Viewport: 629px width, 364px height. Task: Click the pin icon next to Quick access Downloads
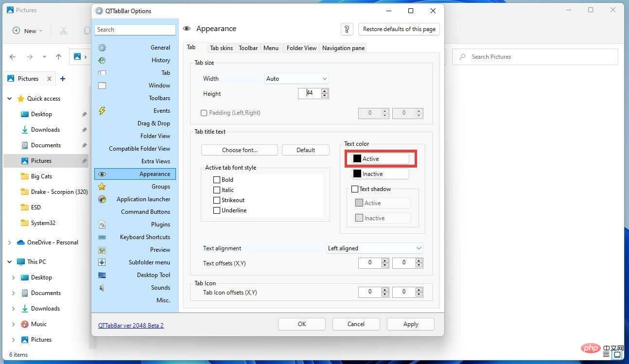coord(84,130)
